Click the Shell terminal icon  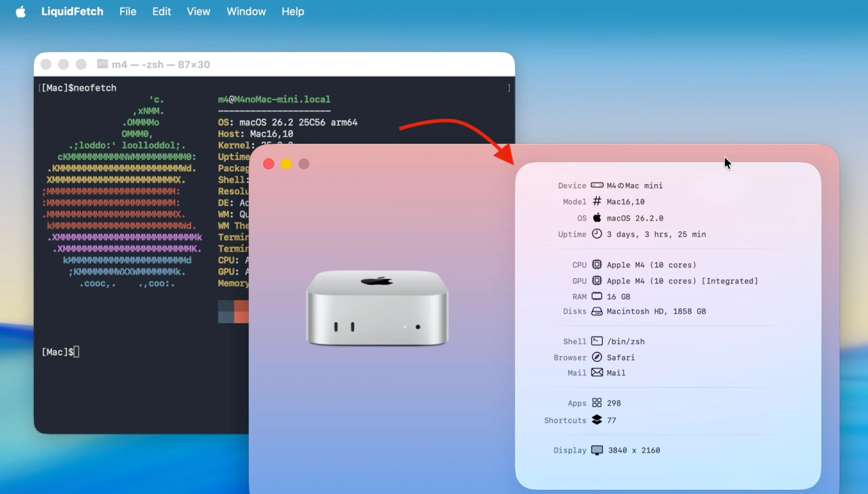click(x=597, y=341)
